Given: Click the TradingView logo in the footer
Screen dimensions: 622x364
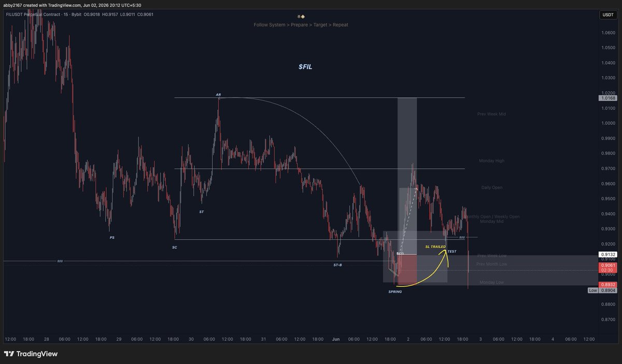Looking at the screenshot, I should 31,354.
